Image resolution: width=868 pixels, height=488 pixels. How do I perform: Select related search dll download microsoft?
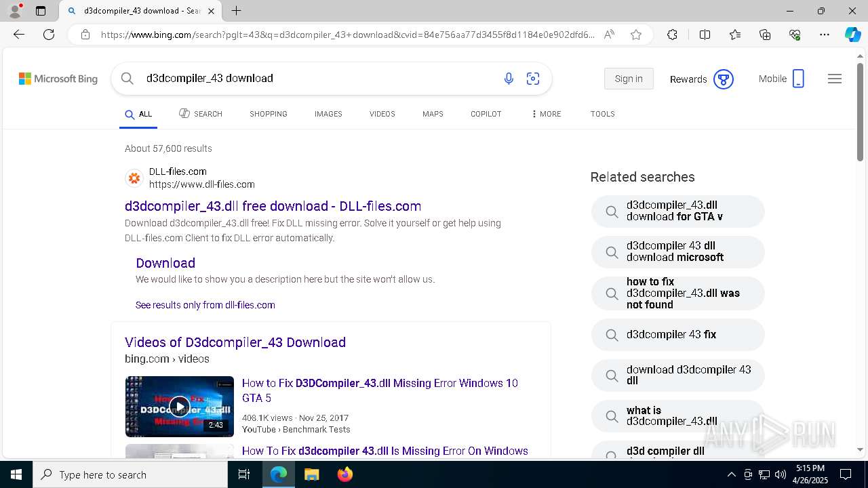tap(678, 252)
